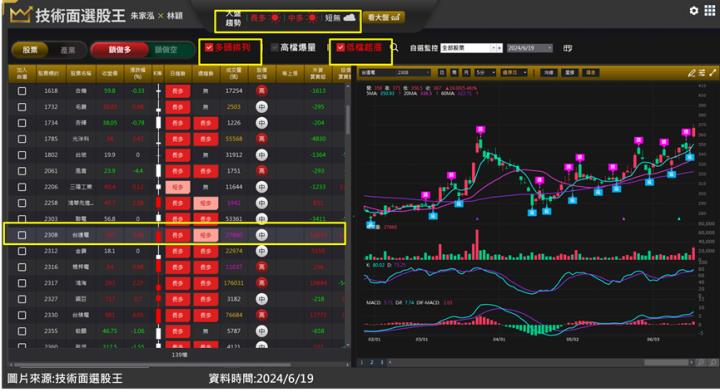Toggle the 多頭排列 checkbox
The image size is (720, 392).
tap(209, 47)
